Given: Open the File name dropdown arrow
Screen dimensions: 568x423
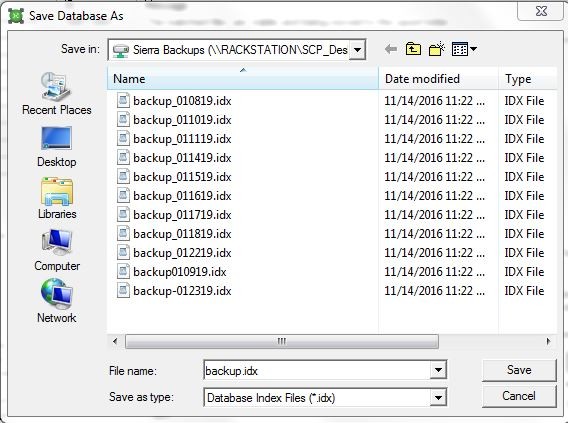Looking at the screenshot, I should coord(438,370).
